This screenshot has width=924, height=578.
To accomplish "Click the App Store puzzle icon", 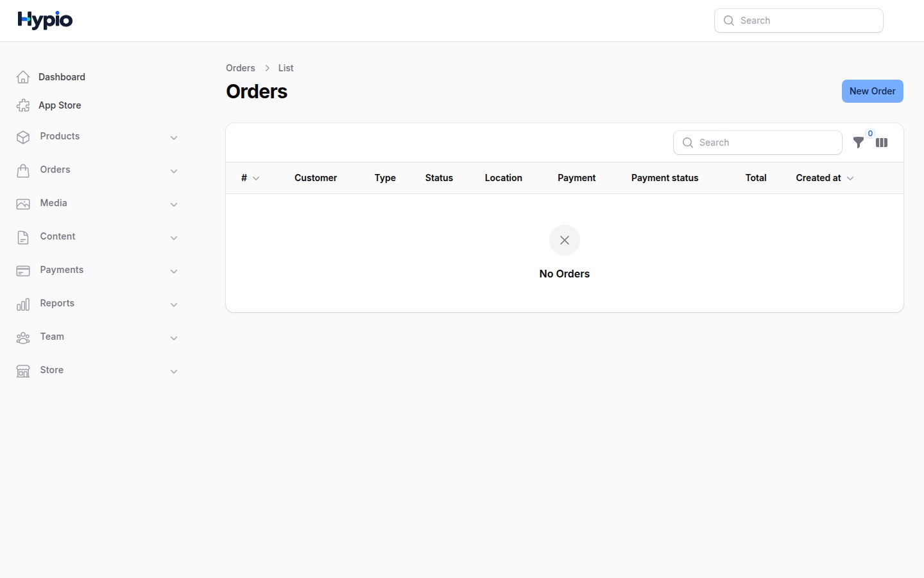I will 23,105.
